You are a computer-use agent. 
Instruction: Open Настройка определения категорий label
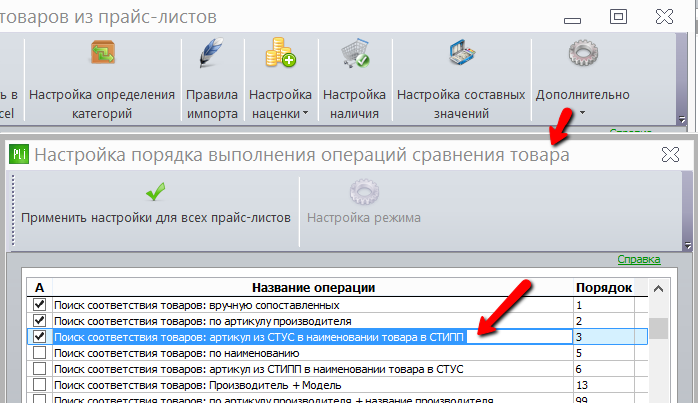(102, 104)
